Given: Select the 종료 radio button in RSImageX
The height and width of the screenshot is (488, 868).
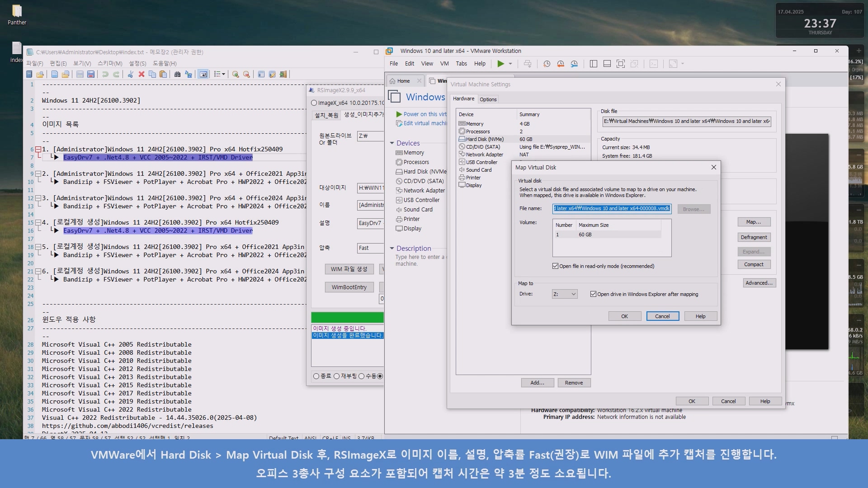Looking at the screenshot, I should pyautogui.click(x=316, y=376).
